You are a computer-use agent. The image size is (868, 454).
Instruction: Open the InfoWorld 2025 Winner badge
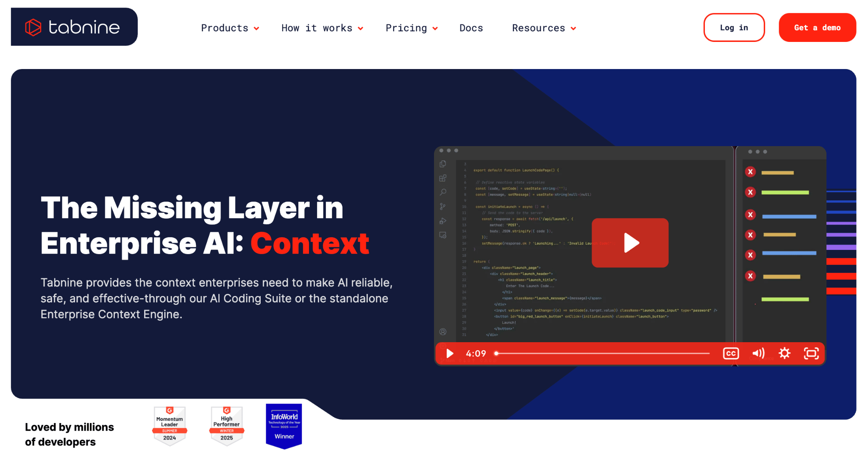[x=284, y=426]
